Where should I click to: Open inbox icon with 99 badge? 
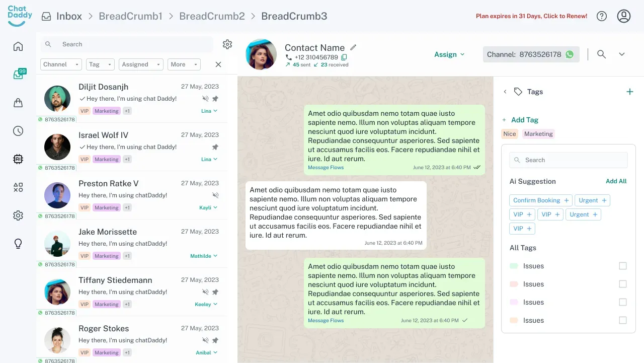tap(18, 75)
